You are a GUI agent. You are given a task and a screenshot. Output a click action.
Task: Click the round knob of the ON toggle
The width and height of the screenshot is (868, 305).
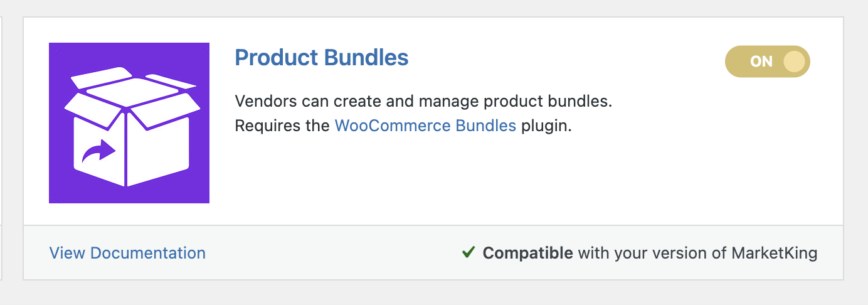coord(794,62)
